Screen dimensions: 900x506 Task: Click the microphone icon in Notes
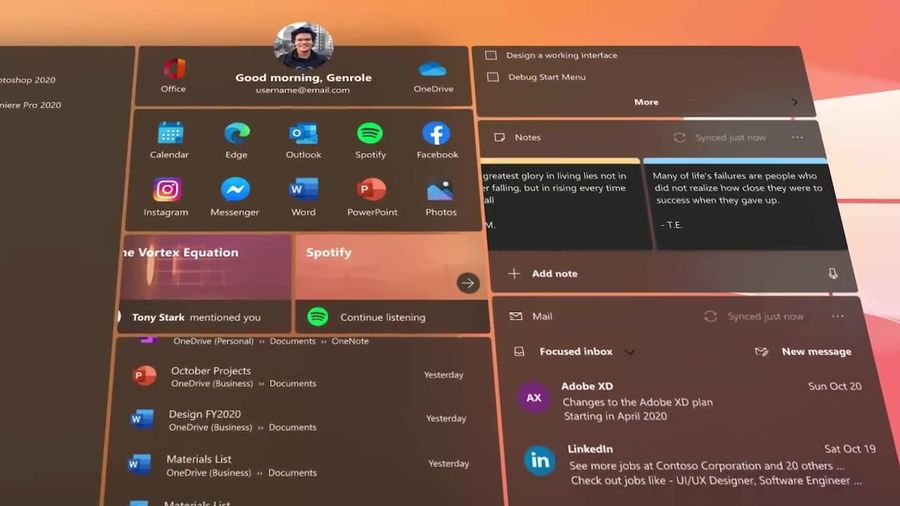tap(833, 274)
